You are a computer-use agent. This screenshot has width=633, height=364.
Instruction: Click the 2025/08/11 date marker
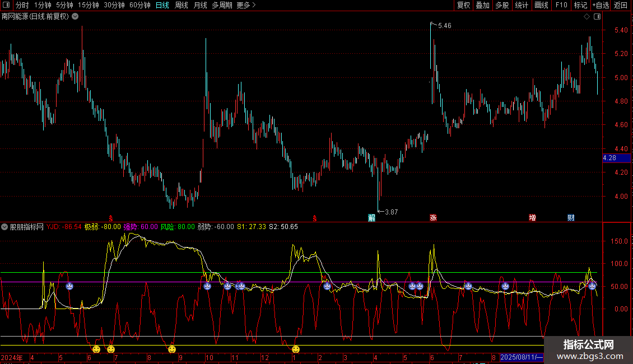[x=522, y=357]
